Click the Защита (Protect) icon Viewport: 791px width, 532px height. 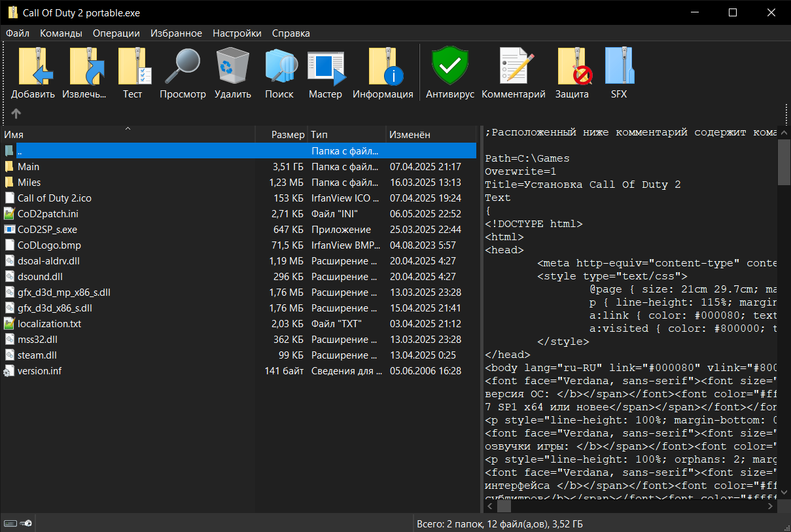(x=574, y=67)
